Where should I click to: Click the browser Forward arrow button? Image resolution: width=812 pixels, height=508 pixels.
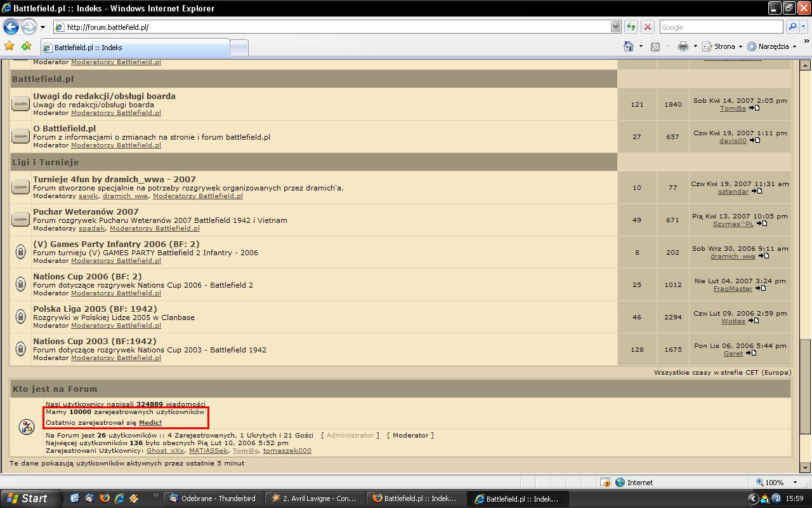[29, 27]
